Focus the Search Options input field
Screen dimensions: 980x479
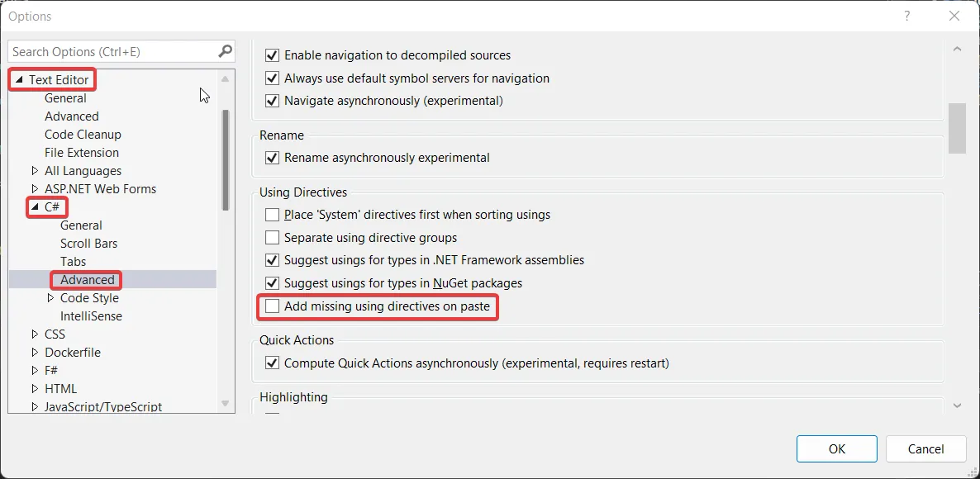point(112,51)
